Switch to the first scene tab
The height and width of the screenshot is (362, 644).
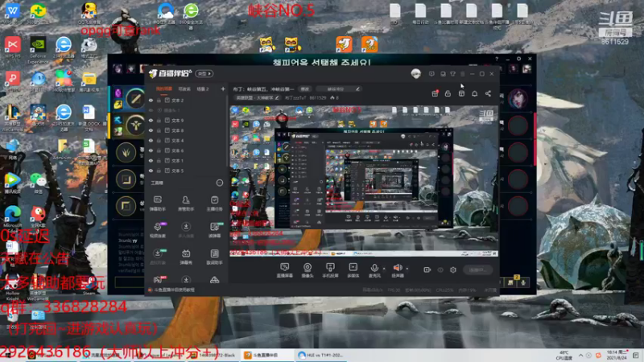[x=164, y=89]
